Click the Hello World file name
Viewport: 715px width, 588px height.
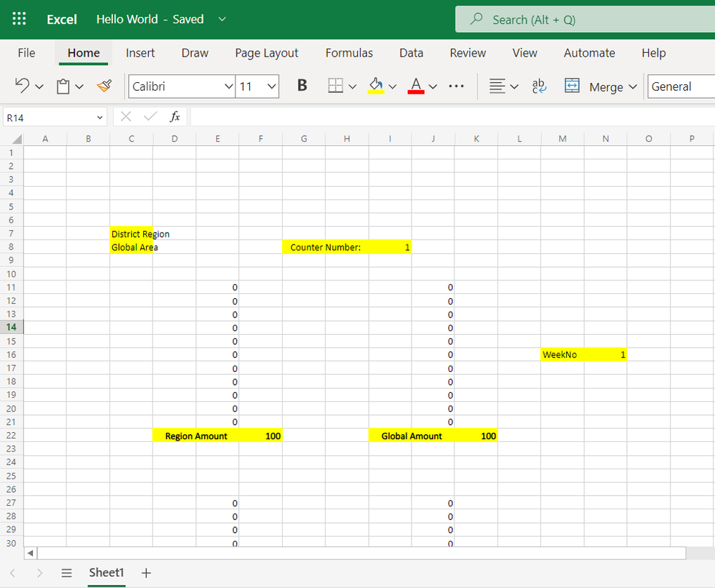[x=127, y=19]
